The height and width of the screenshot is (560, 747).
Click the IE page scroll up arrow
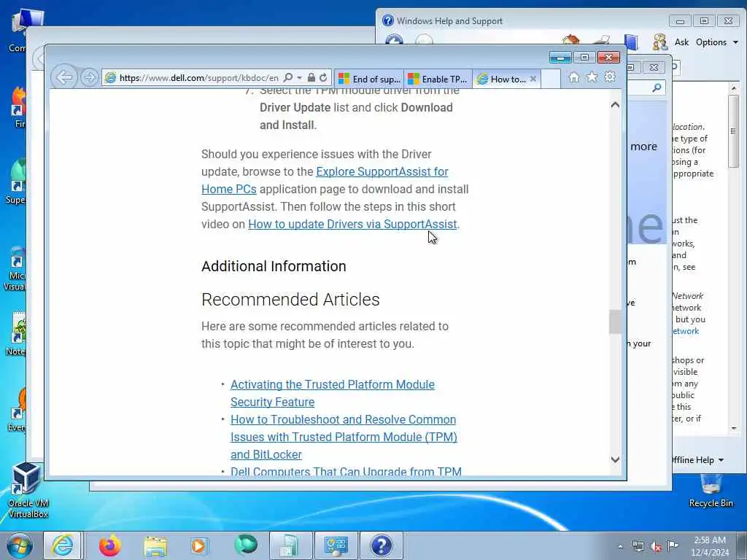pos(615,105)
